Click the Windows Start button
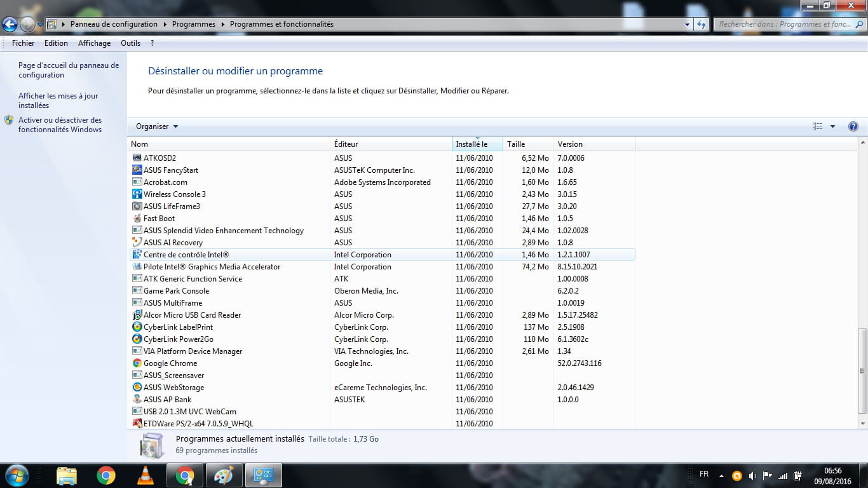The width and height of the screenshot is (868, 488). coord(16,475)
